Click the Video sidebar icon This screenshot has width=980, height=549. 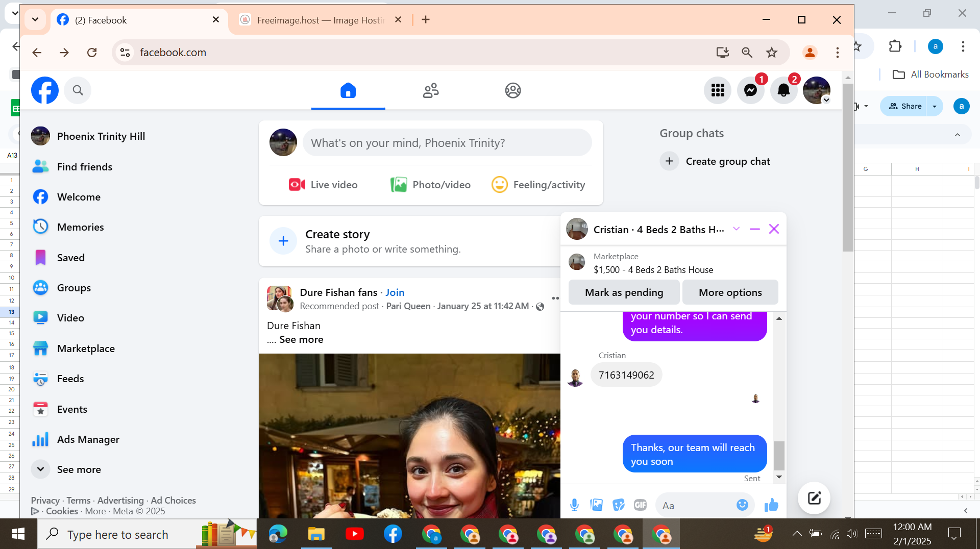tap(40, 318)
